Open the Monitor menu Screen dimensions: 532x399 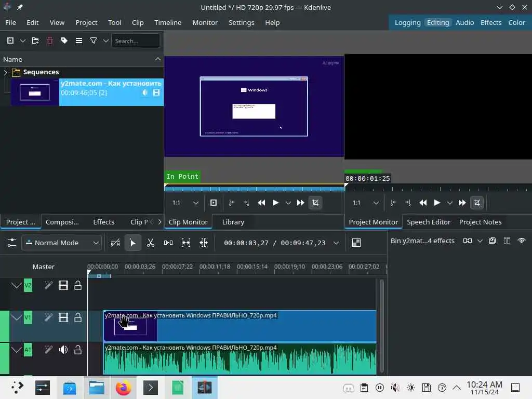pyautogui.click(x=205, y=23)
